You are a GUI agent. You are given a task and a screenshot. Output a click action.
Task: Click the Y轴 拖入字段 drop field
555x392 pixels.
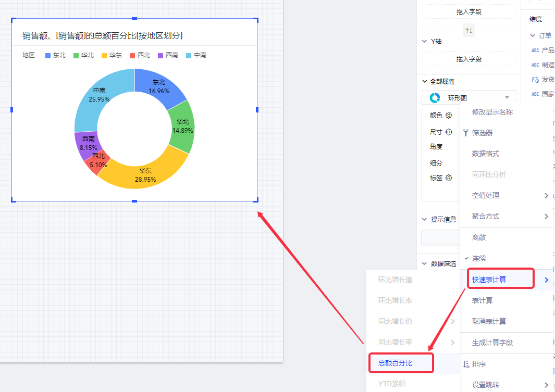(x=468, y=59)
